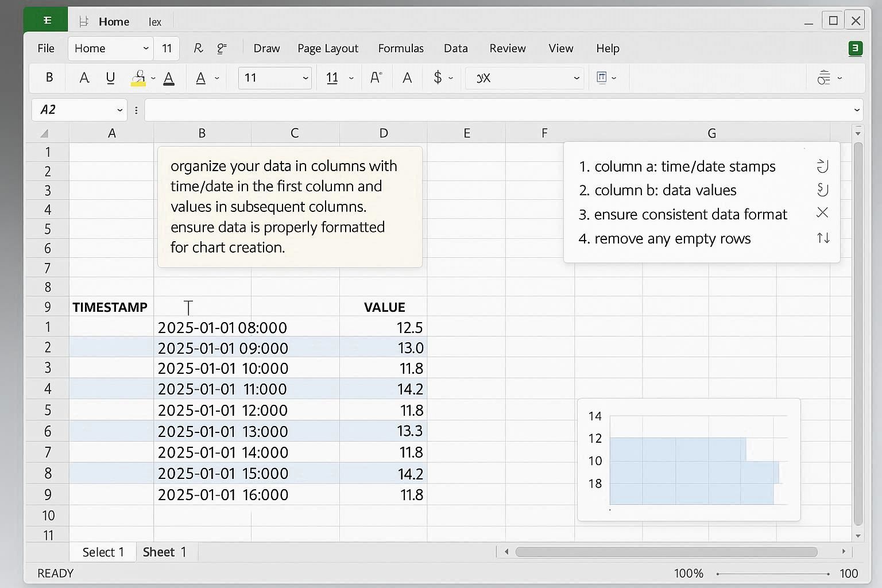The width and height of the screenshot is (882, 588).
Task: Apply underline formatting
Action: tap(111, 78)
